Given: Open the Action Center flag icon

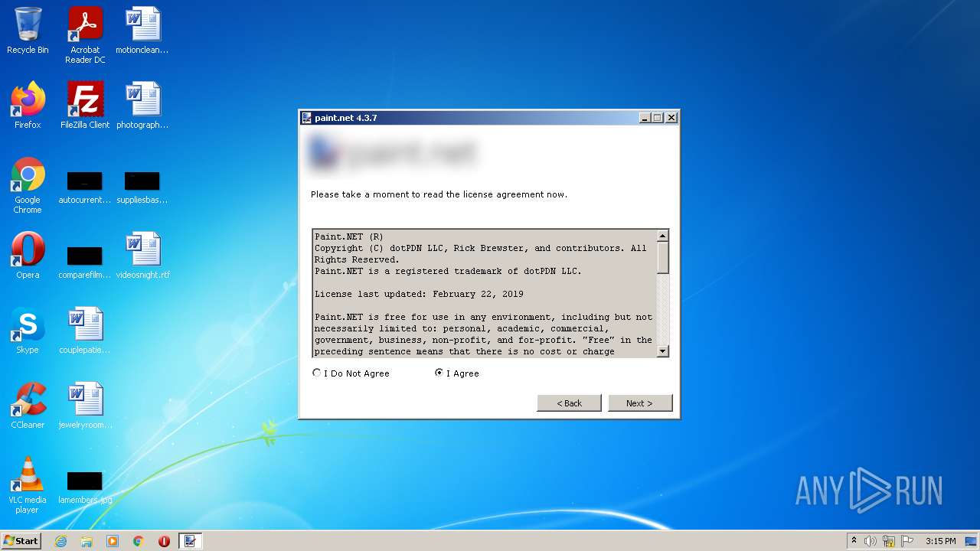Looking at the screenshot, I should click(907, 541).
